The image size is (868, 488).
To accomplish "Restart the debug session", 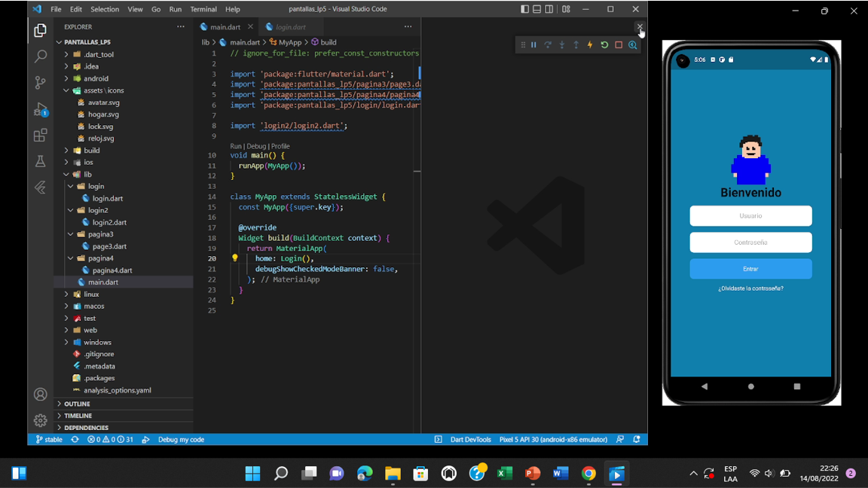I will [x=604, y=45].
